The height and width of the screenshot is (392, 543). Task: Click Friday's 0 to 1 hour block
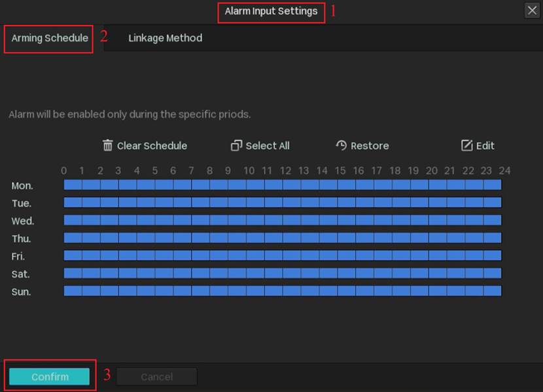(x=73, y=255)
